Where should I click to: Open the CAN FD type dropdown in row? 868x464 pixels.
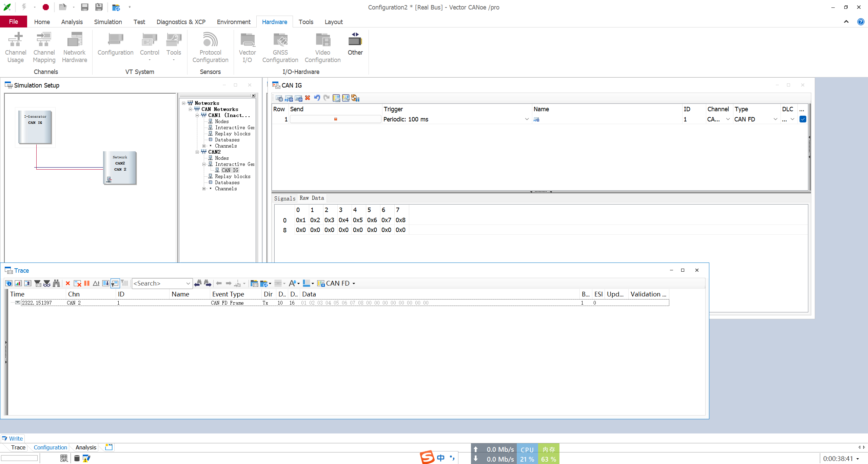775,119
